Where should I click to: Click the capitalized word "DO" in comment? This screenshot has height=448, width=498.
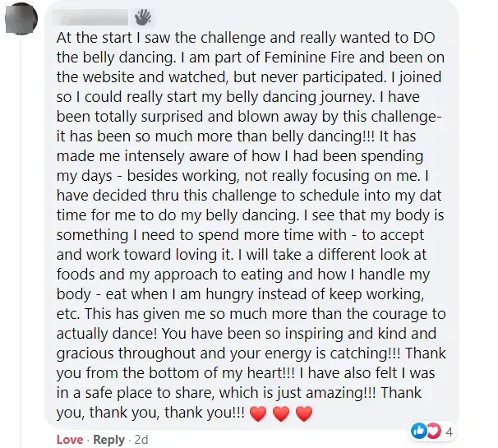[x=424, y=38]
